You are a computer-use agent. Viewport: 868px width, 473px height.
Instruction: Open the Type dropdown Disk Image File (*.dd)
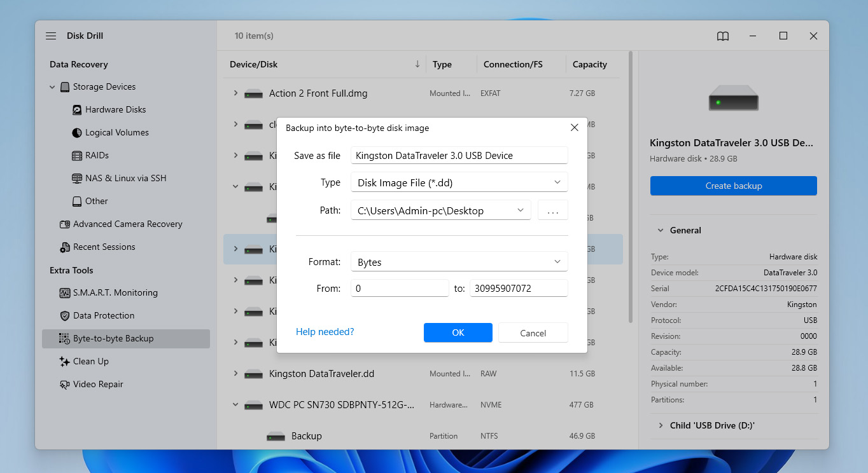(x=459, y=182)
